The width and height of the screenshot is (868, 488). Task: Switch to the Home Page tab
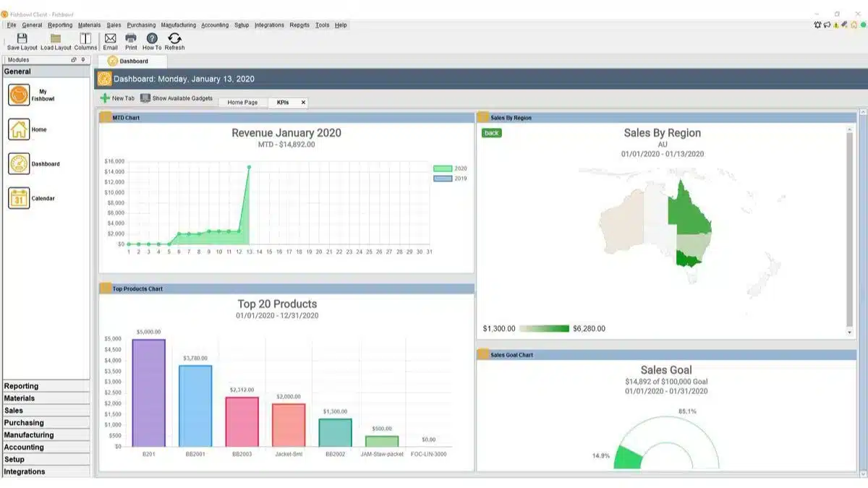click(242, 103)
